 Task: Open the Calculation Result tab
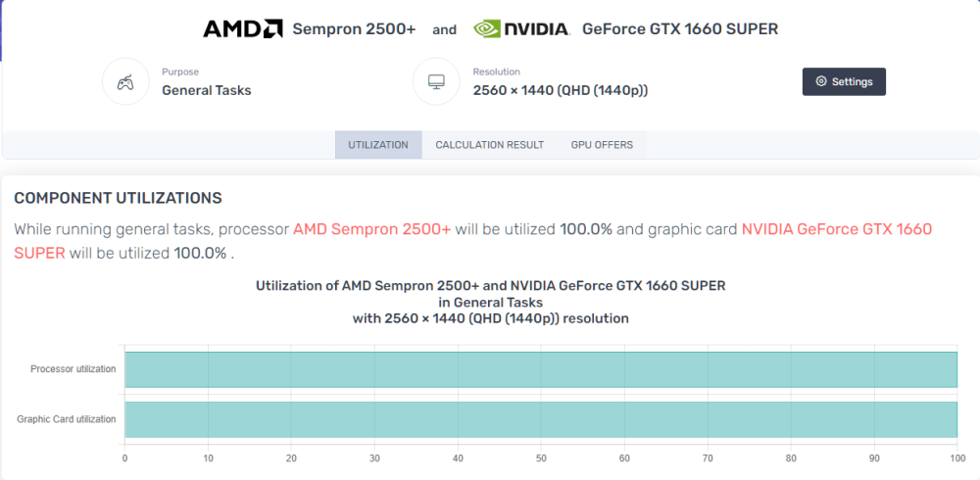point(489,145)
